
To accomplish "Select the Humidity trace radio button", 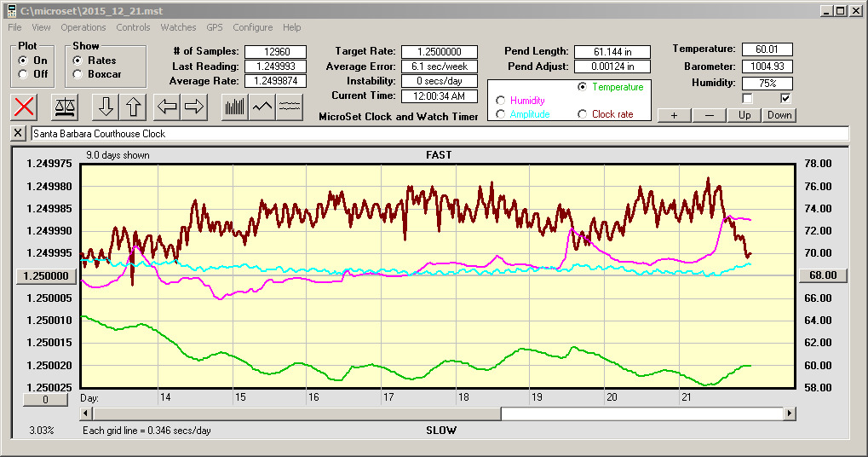I will [x=500, y=101].
